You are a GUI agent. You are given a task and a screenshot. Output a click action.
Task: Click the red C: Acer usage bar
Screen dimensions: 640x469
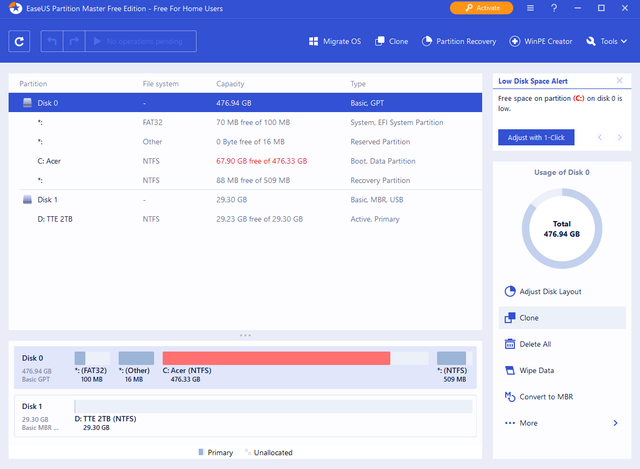(276, 358)
